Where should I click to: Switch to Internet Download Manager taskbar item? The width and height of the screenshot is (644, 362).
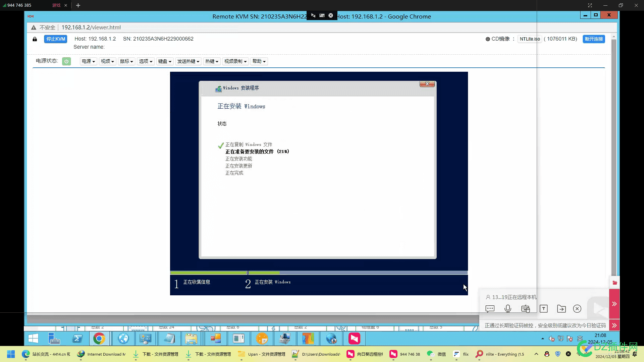click(x=102, y=354)
